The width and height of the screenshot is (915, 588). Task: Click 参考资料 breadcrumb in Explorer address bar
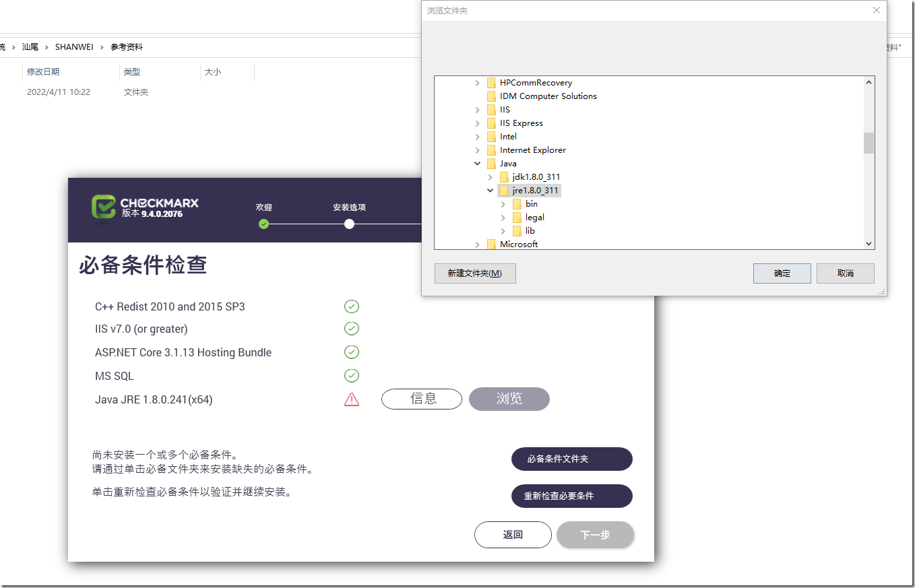tap(127, 47)
